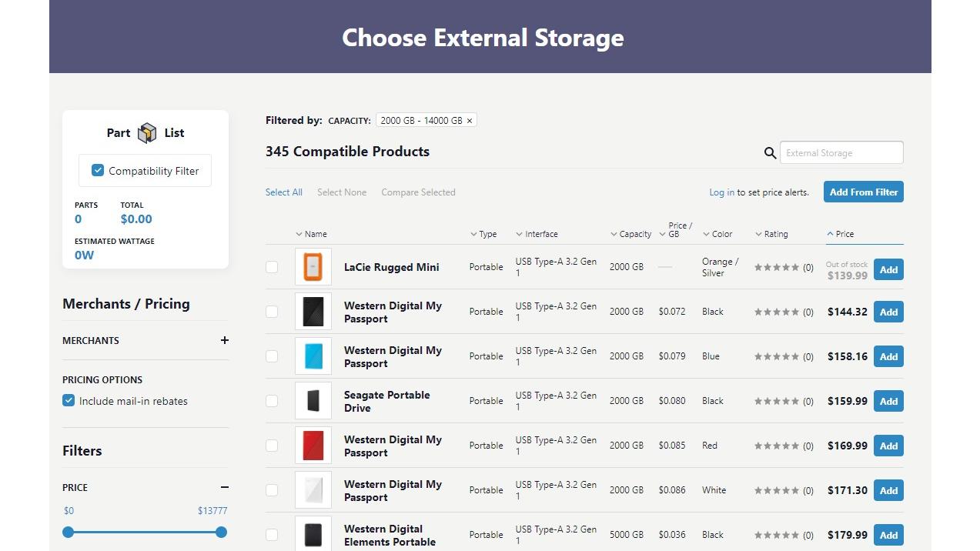The image size is (980, 551).
Task: Add the LaCie Rugged Mini
Action: (x=888, y=270)
